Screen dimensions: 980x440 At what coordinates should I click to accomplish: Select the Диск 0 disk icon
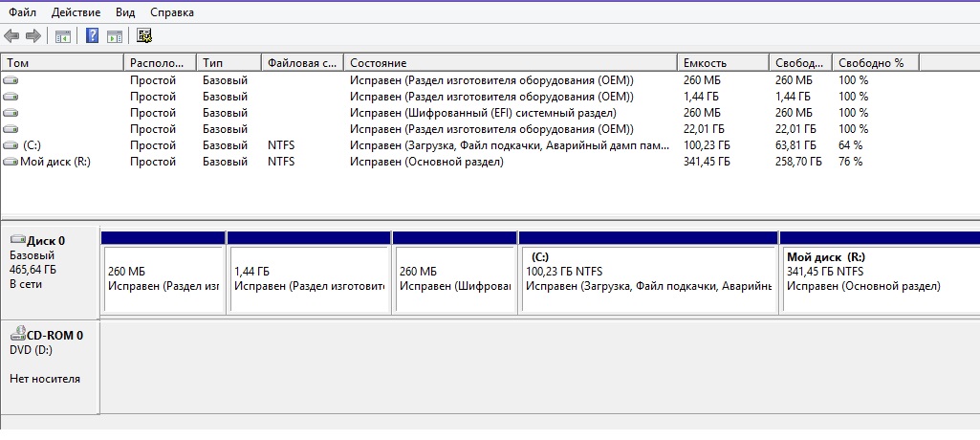17,240
